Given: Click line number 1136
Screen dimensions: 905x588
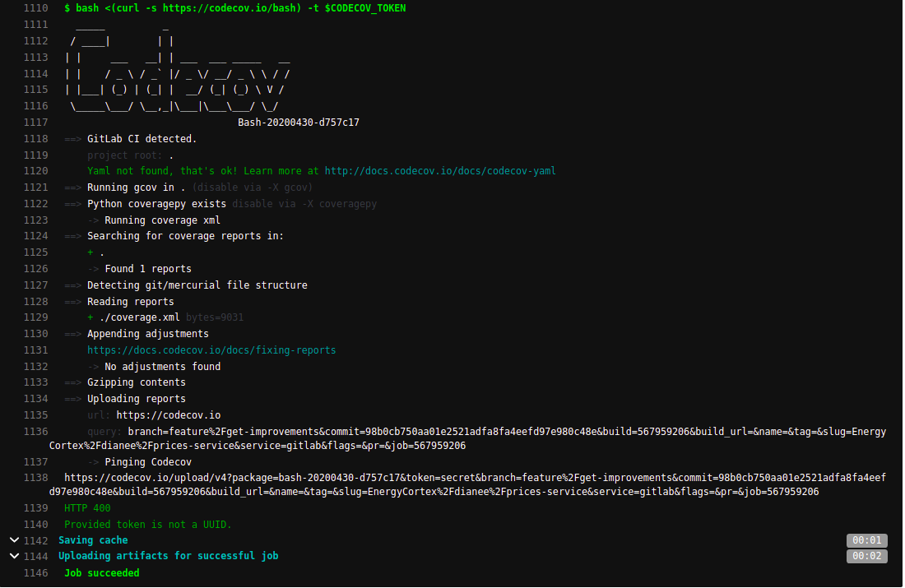Looking at the screenshot, I should [x=35, y=432].
